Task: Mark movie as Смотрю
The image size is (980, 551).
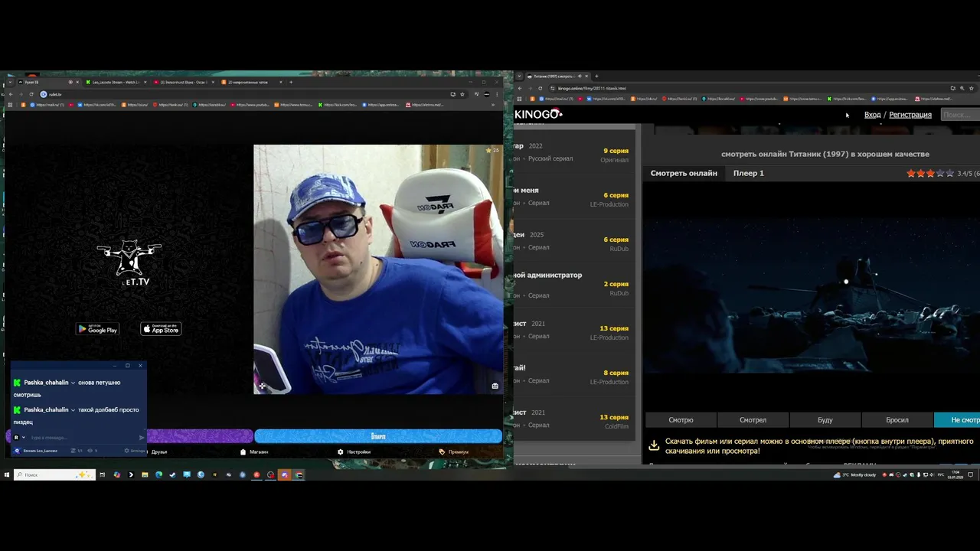Action: (x=681, y=419)
